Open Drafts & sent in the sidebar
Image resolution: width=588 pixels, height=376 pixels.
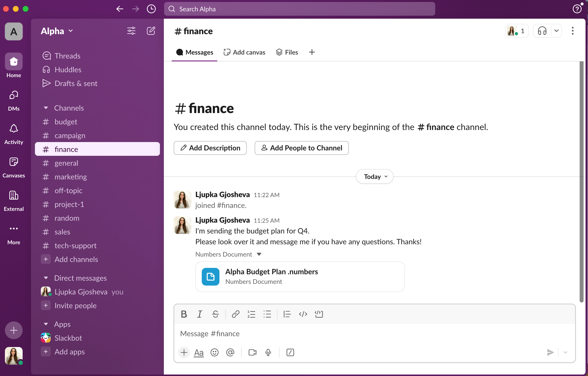point(97,83)
